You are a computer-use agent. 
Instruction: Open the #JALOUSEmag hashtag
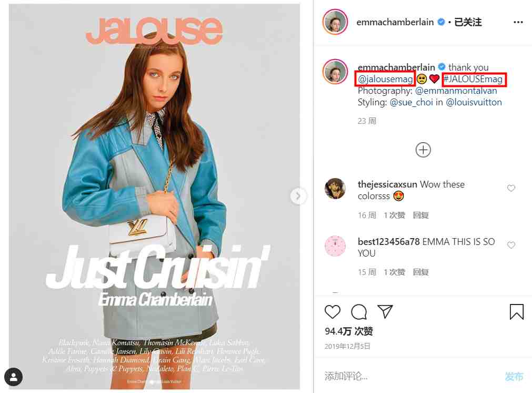473,79
